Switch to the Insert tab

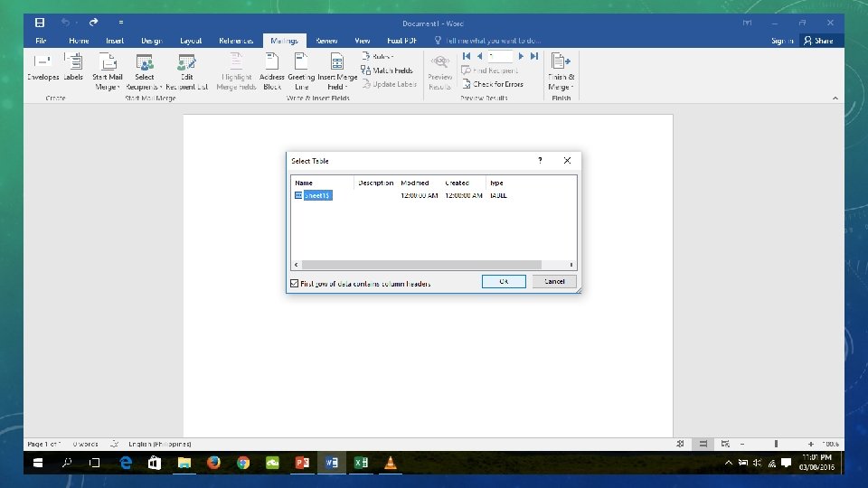click(x=115, y=41)
